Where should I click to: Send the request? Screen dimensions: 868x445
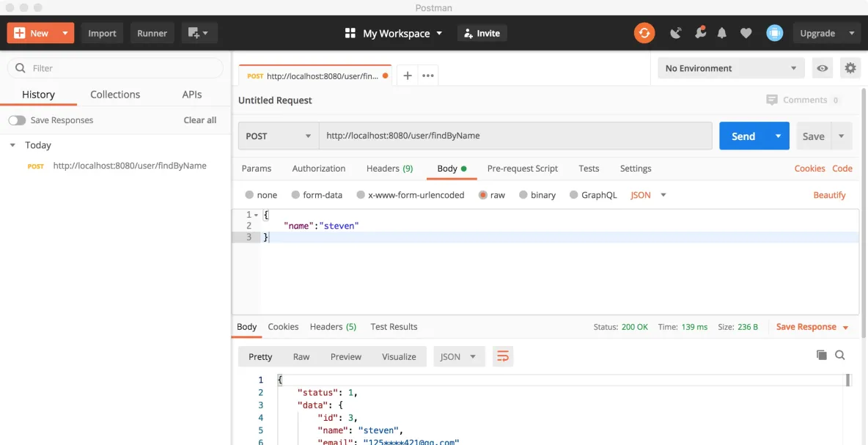point(743,136)
